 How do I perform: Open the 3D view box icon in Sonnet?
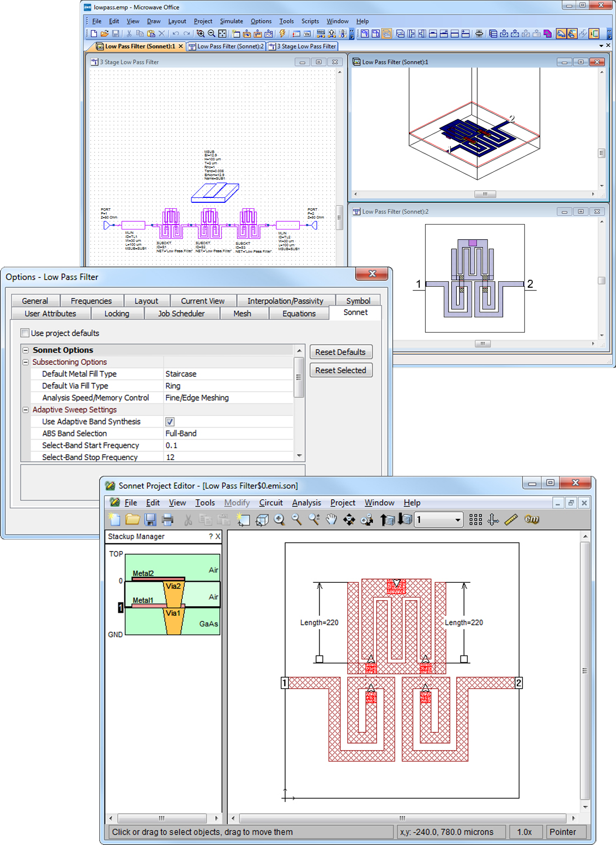262,520
